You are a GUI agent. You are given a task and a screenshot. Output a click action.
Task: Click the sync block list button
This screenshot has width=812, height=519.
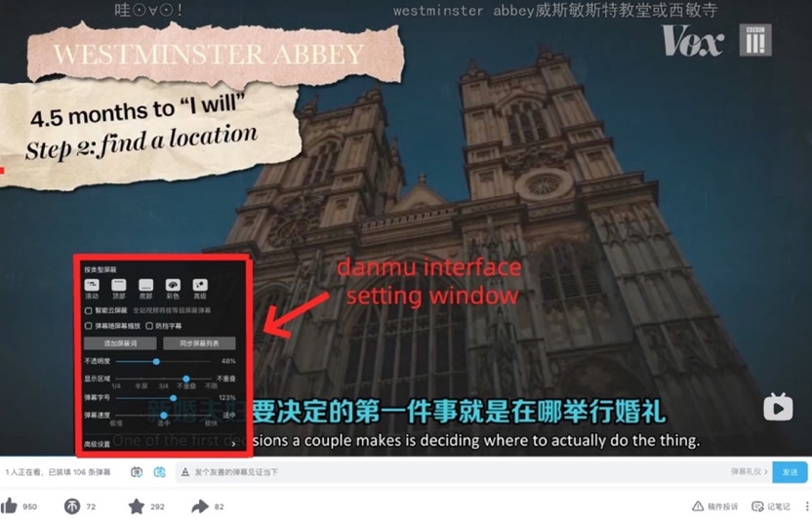[x=199, y=343]
